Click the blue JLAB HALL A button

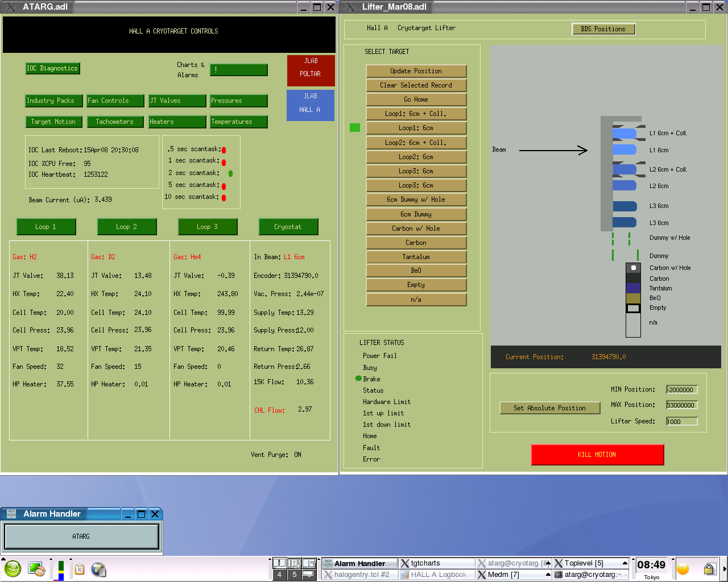[x=311, y=105]
